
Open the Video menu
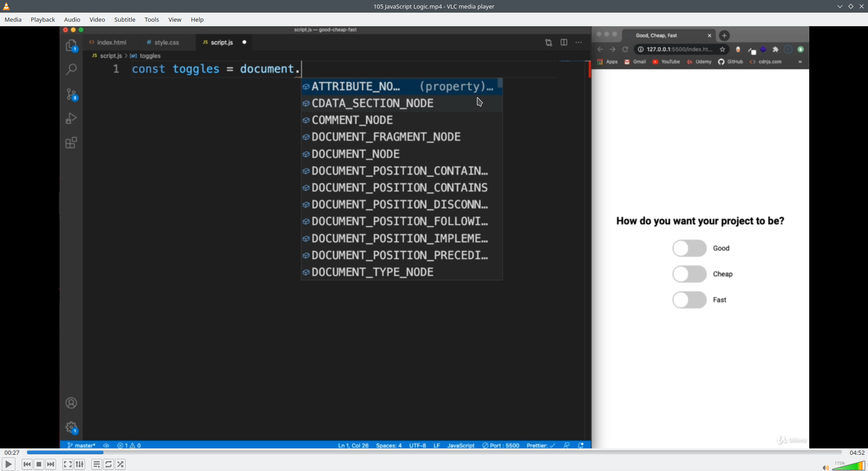[97, 19]
